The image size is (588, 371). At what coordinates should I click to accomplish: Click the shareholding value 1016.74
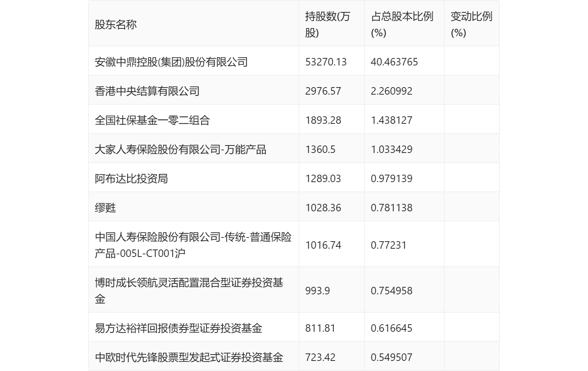[323, 245]
